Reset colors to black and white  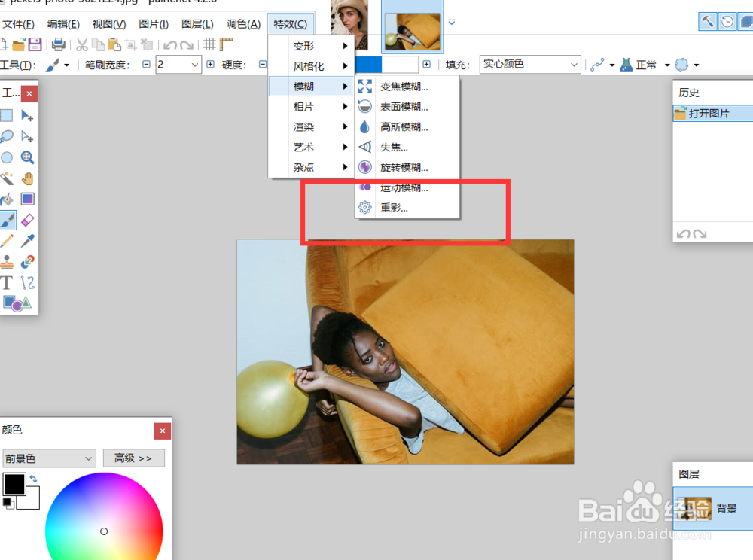pyautogui.click(x=8, y=502)
